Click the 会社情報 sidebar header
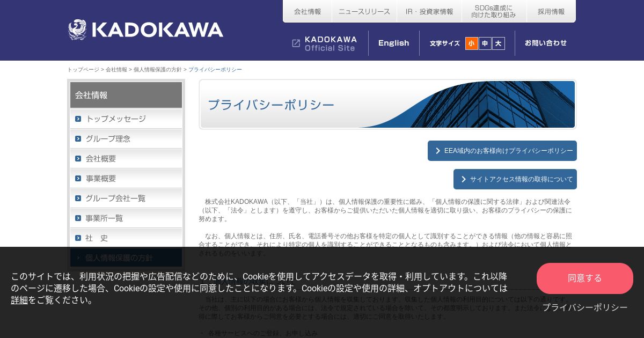The height and width of the screenshot is (338, 644). 126,95
